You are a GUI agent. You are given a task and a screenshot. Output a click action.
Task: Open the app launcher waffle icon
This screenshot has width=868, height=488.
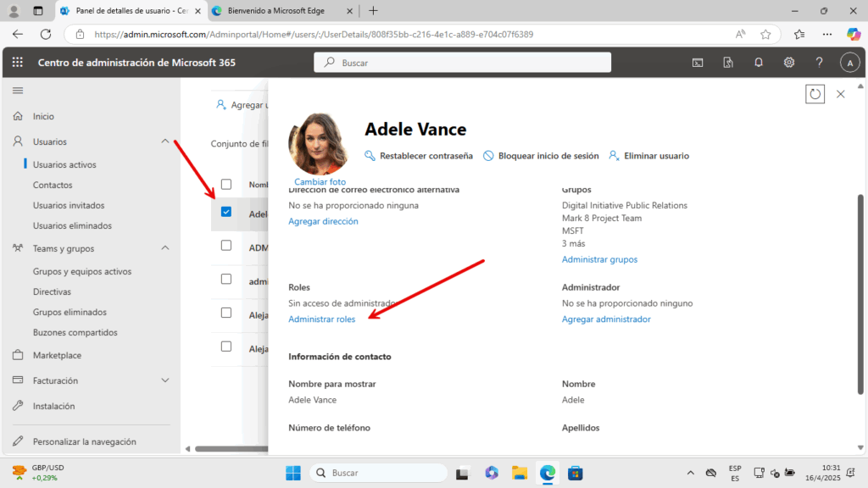pyautogui.click(x=18, y=63)
